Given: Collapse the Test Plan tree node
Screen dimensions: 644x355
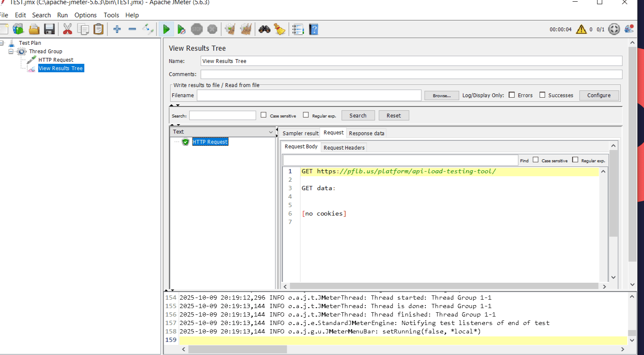Looking at the screenshot, I should click(2, 43).
